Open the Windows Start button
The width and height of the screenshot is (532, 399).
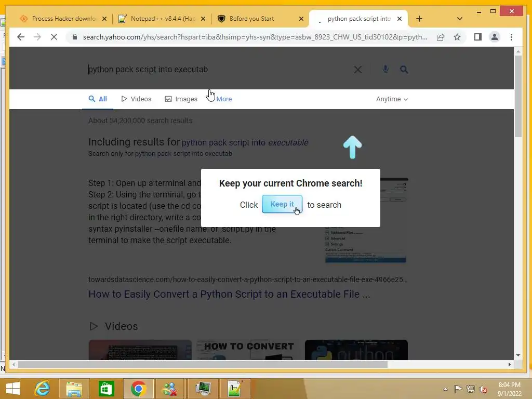tap(13, 389)
